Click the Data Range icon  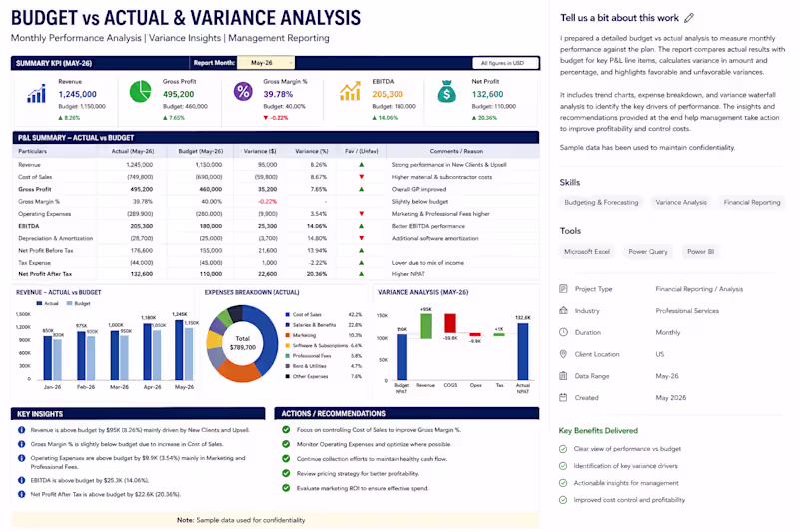[563, 376]
